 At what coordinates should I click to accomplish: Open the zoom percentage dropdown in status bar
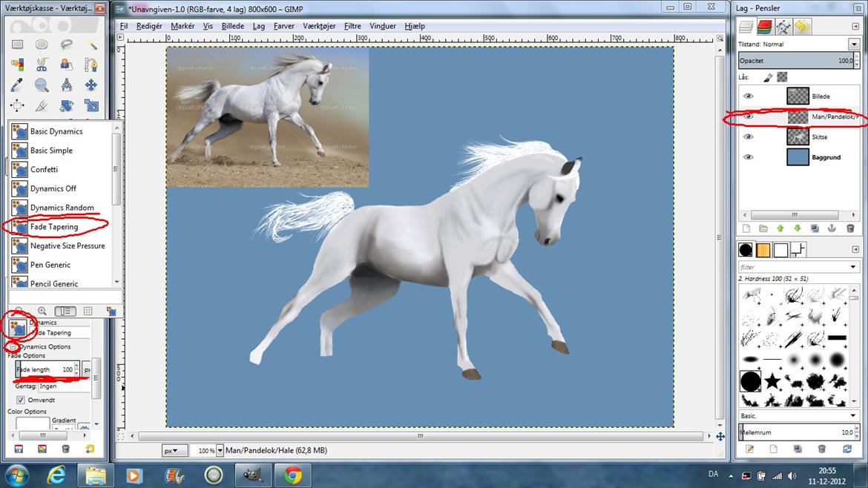pos(220,451)
